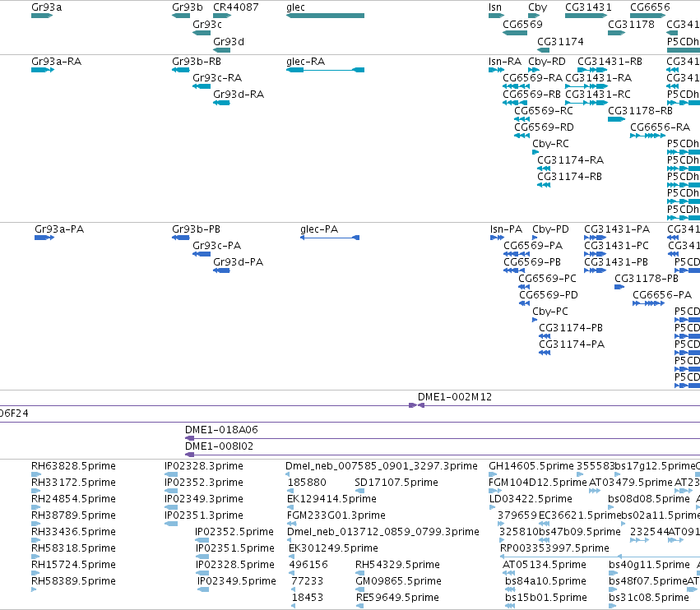Click protein Gr93b-PB
Image resolution: width=700 pixels, height=610 pixels.
(196, 229)
